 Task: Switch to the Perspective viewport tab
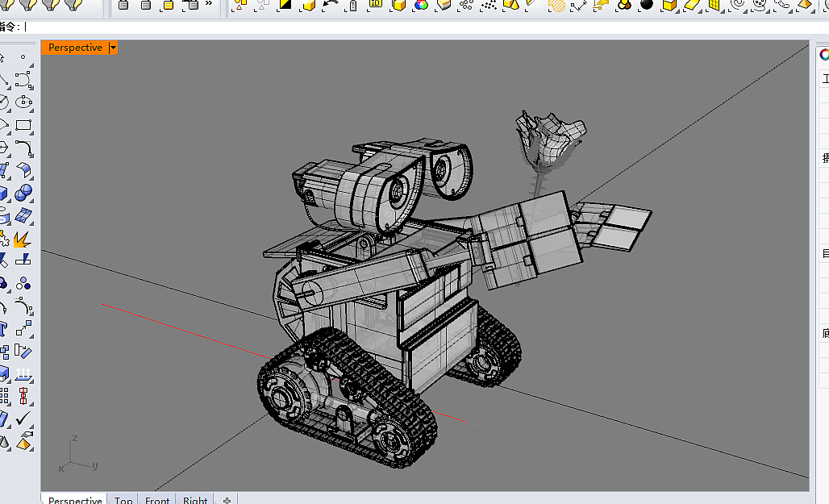click(74, 500)
